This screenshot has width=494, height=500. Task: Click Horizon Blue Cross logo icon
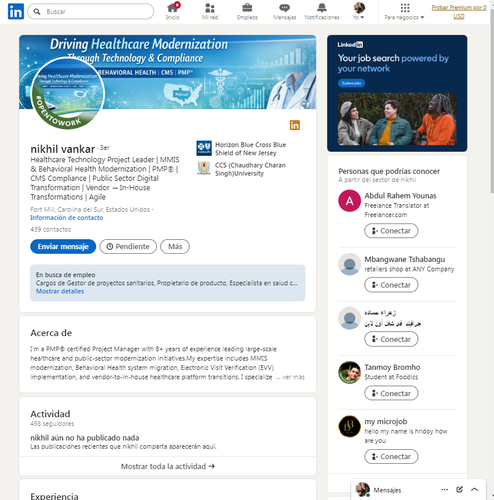[204, 148]
